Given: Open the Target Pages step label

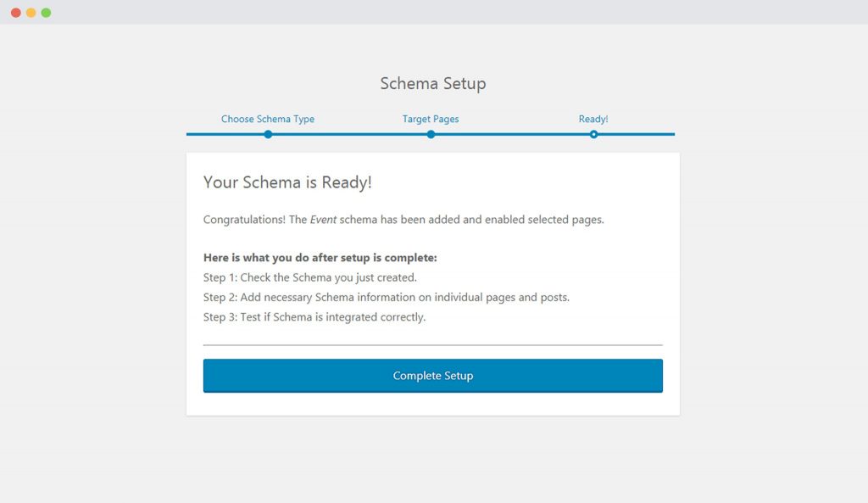Looking at the screenshot, I should point(431,119).
